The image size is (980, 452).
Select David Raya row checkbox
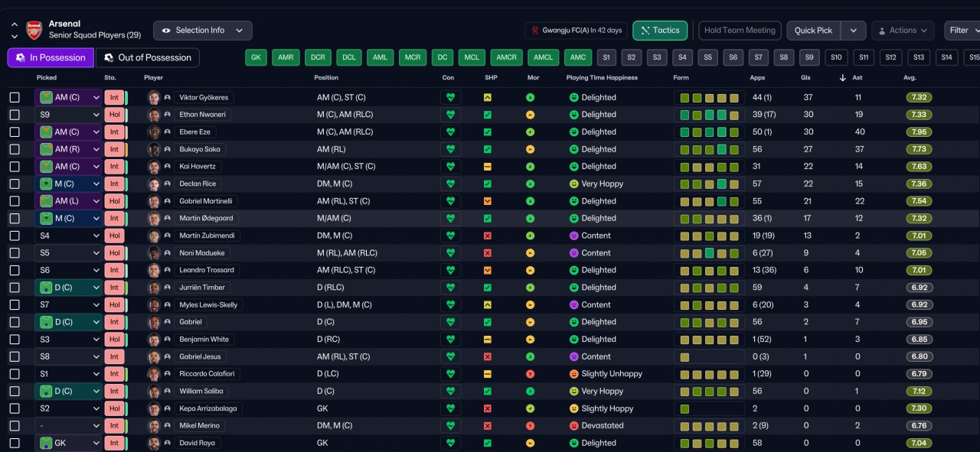[15, 443]
